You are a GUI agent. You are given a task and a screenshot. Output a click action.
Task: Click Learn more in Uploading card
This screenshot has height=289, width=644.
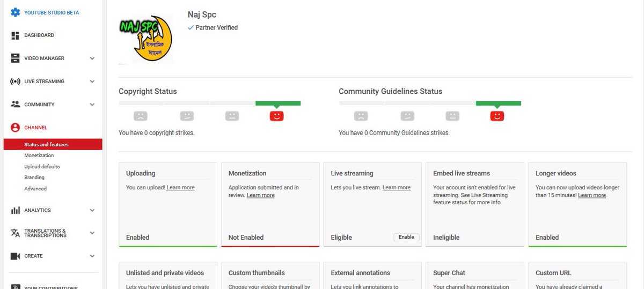[x=180, y=188]
